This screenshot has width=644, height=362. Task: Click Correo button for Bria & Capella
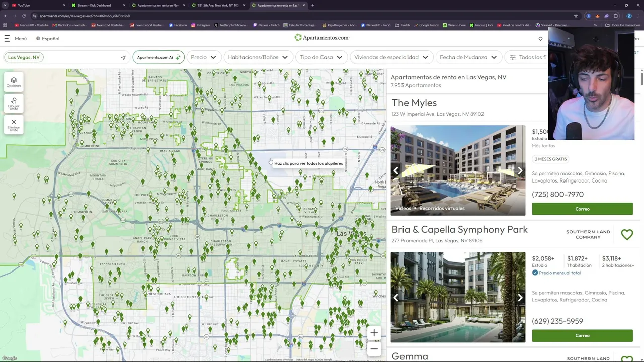tap(582, 335)
